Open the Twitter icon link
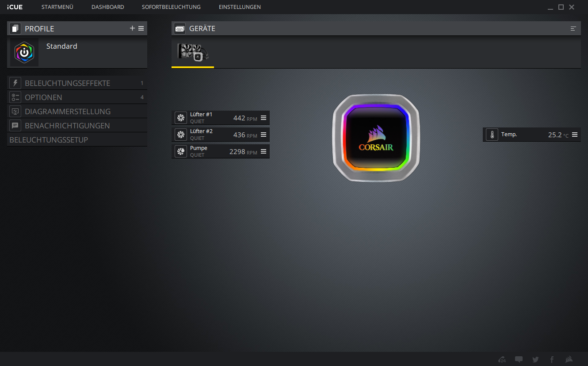 point(535,359)
